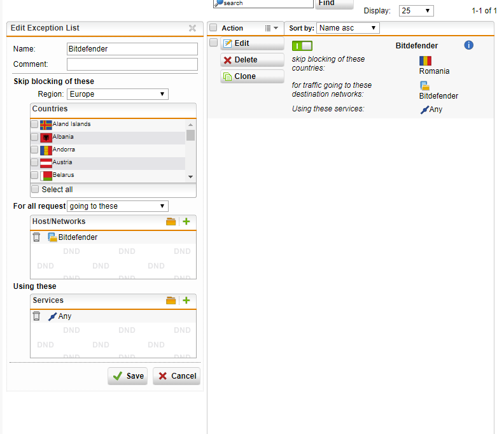This screenshot has height=434, width=504.
Task: Tick the Select all countries checkbox
Action: point(35,189)
